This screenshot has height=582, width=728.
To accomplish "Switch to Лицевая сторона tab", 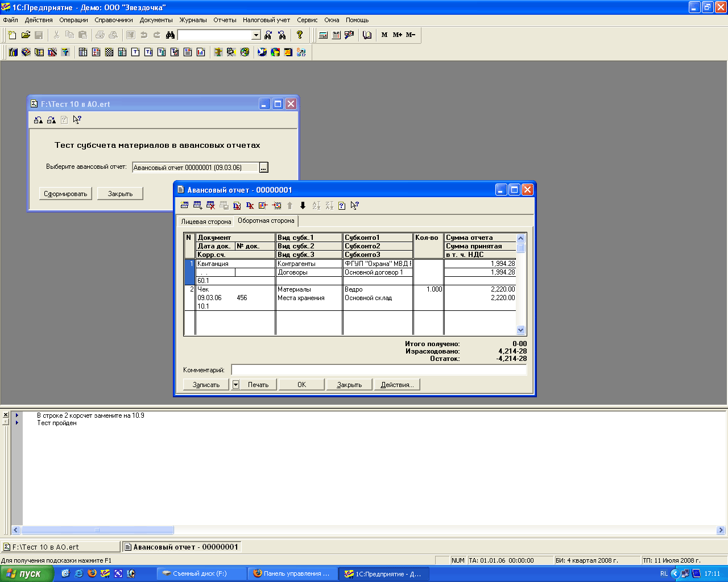I will pos(206,222).
